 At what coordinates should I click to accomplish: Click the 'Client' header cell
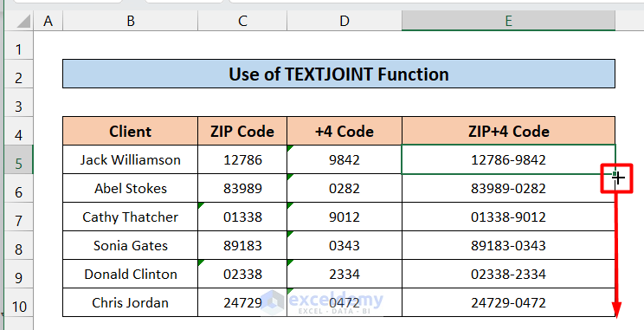pos(130,131)
